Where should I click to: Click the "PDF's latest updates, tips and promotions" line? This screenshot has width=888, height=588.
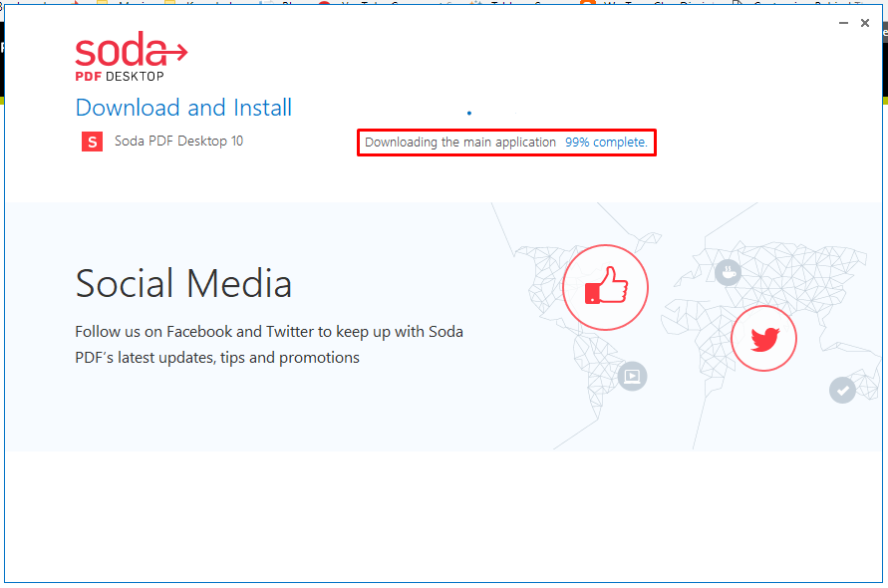pos(217,358)
